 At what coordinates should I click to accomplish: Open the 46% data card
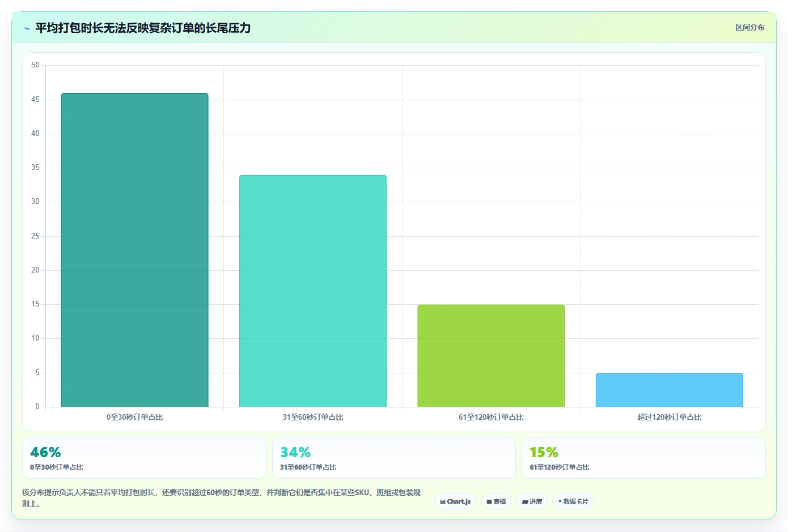pyautogui.click(x=144, y=458)
